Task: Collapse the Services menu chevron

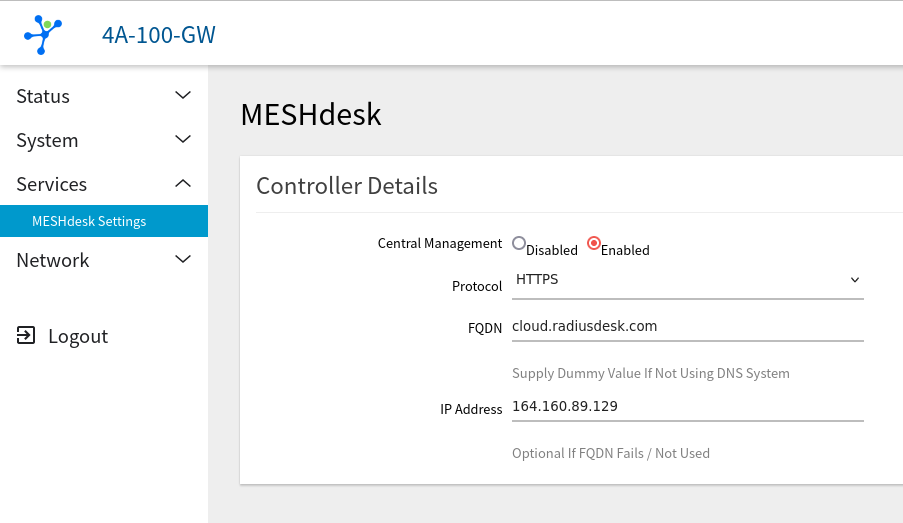Action: tap(183, 184)
